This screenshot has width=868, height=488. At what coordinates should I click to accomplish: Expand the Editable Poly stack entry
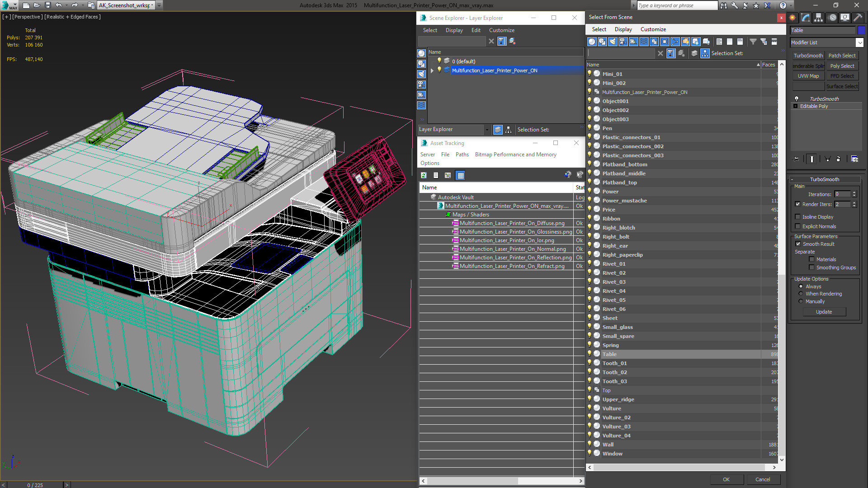click(x=796, y=106)
